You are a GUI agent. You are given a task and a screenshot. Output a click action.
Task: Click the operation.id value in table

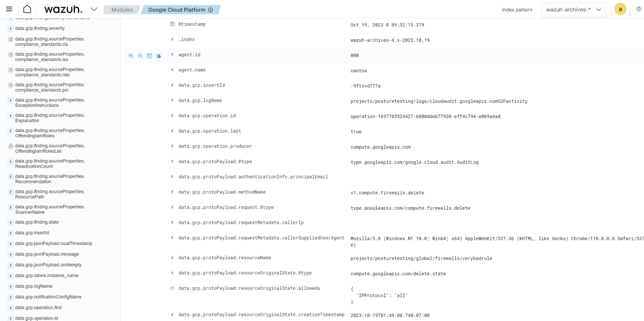(425, 117)
